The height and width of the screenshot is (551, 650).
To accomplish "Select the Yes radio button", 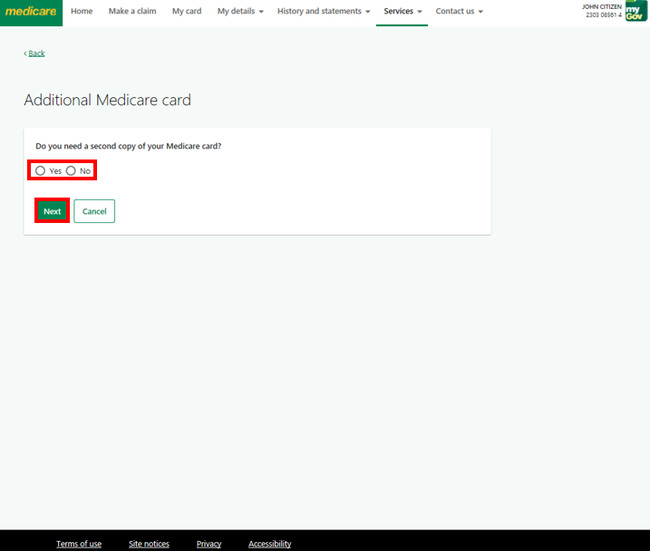I will [x=40, y=171].
